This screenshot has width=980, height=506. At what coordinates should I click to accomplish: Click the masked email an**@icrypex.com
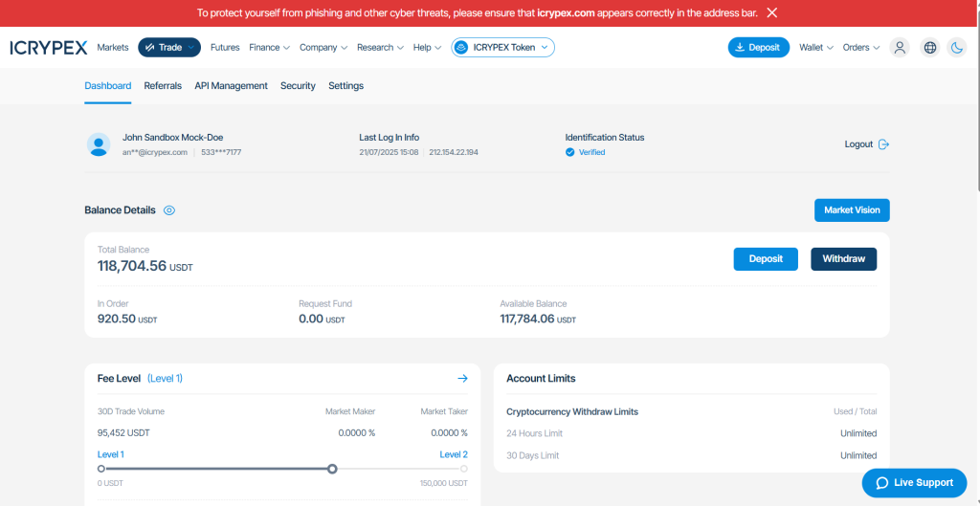click(x=155, y=152)
